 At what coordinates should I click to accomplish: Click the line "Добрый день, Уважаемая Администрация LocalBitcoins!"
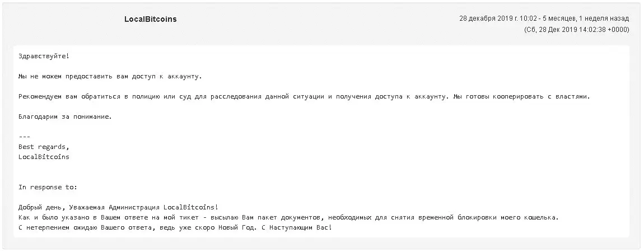pyautogui.click(x=118, y=207)
